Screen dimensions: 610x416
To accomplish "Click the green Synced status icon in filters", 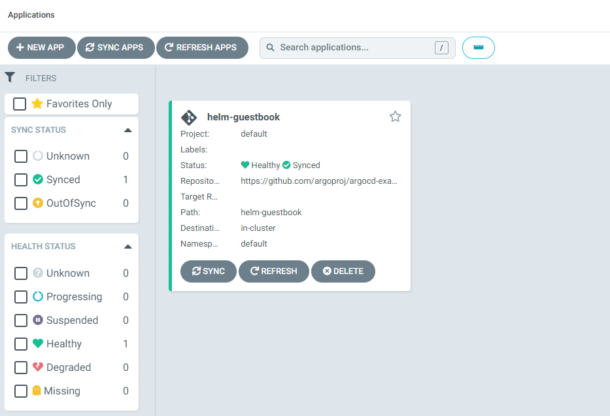I will [38, 180].
